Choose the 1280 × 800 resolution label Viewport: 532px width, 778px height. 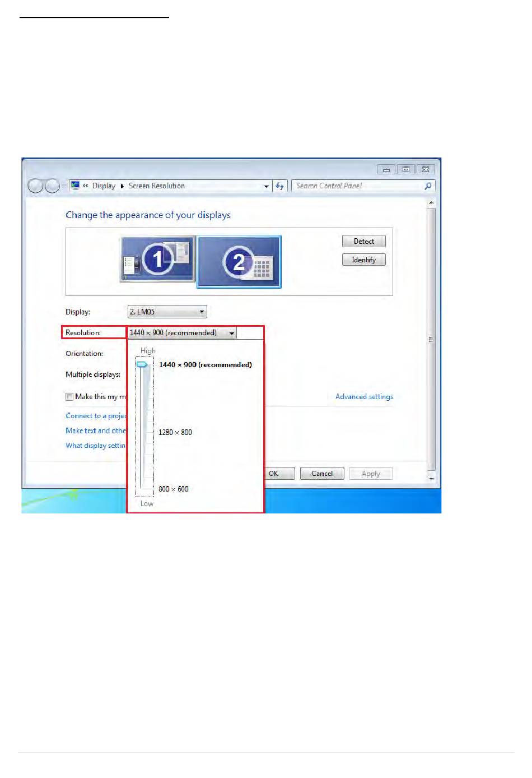coord(175,432)
